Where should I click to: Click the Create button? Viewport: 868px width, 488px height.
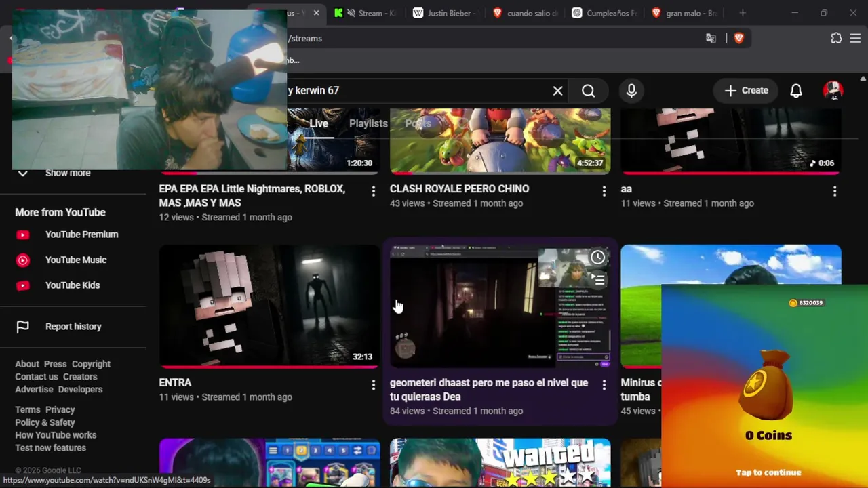746,91
